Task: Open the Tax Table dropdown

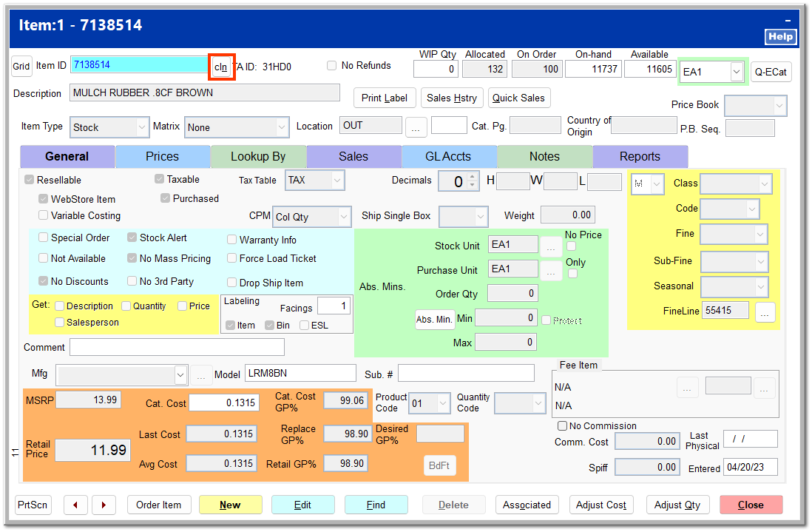Action: pos(336,180)
